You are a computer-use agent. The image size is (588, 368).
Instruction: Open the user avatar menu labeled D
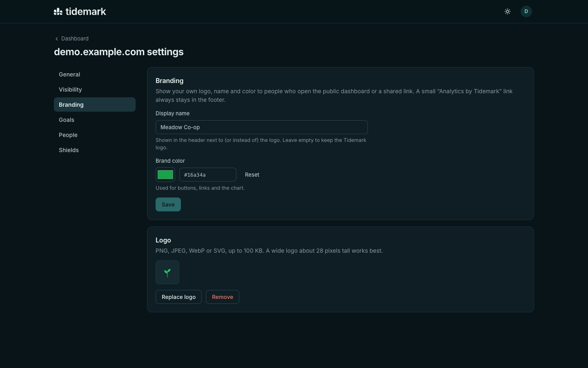pos(526,11)
